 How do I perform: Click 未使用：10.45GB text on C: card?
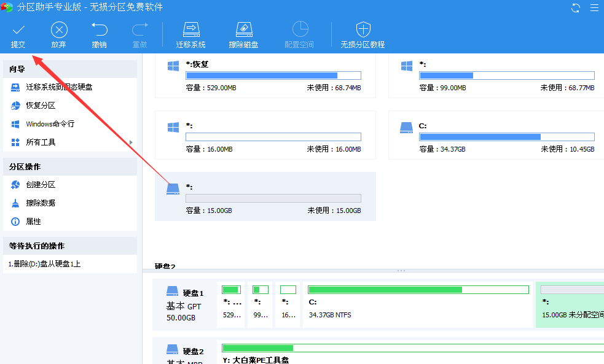[567, 149]
